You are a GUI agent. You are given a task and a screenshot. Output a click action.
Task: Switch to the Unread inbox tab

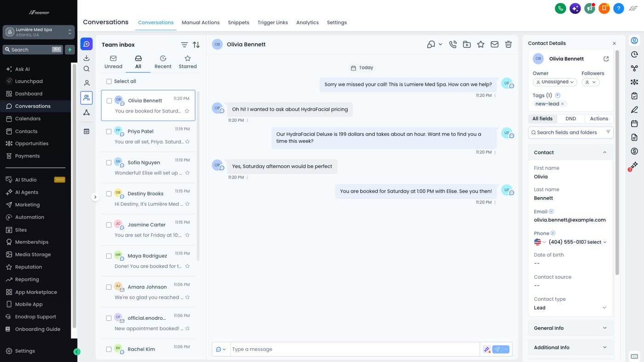coord(113,62)
